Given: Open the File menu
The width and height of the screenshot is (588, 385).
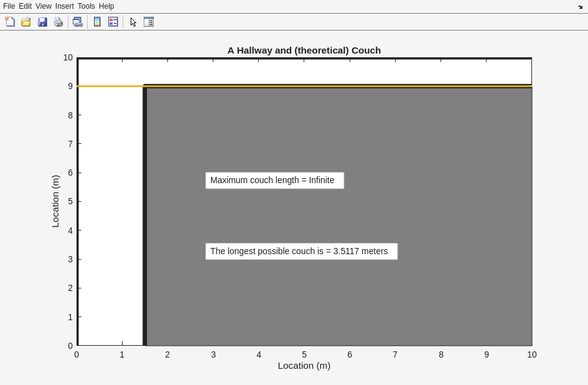Looking at the screenshot, I should point(9,6).
